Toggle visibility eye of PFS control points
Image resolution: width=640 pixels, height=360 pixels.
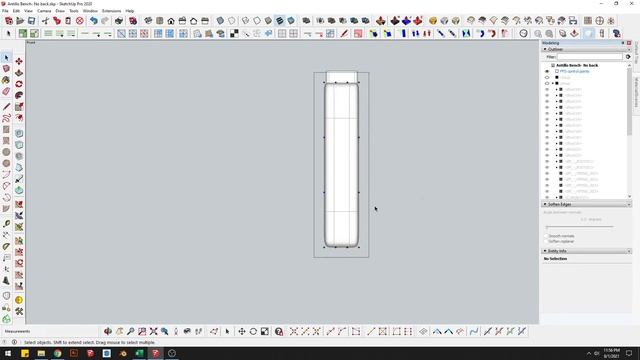[x=547, y=71]
